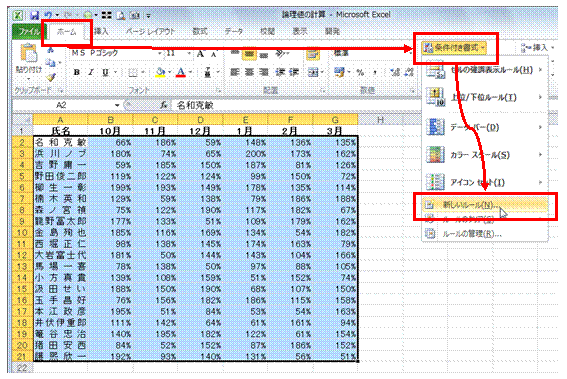Center cell text horizontally
567x379 pixels.
coord(249,72)
